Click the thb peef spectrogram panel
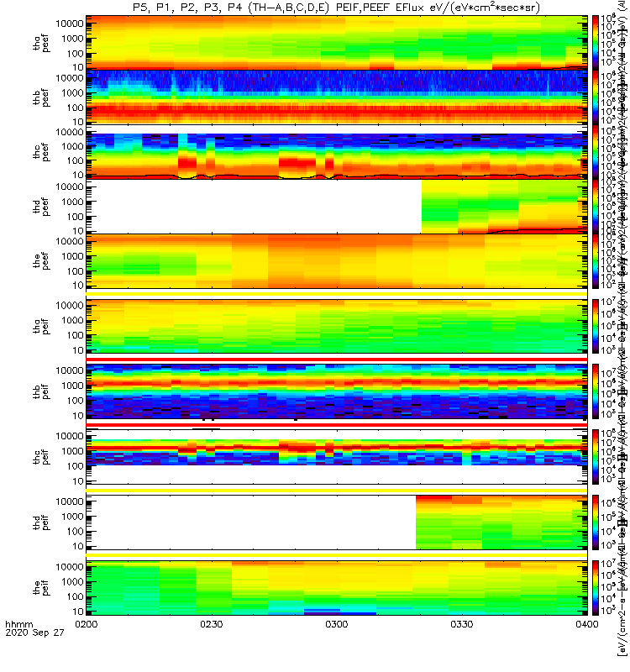The height and width of the screenshot is (672, 630). point(337,97)
